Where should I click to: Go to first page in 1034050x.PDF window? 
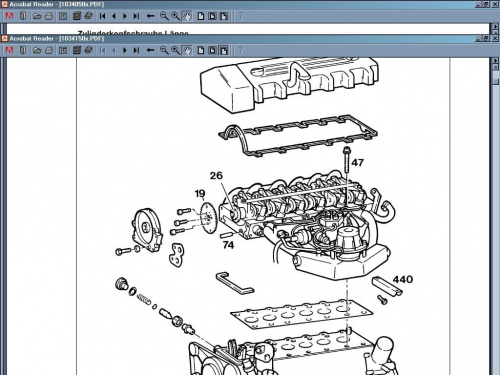pos(102,16)
